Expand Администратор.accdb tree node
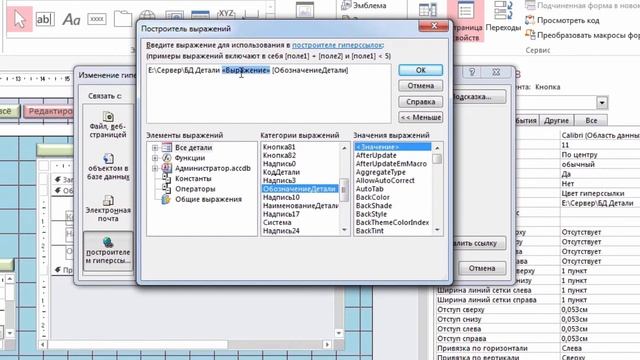640x360 pixels. 155,168
